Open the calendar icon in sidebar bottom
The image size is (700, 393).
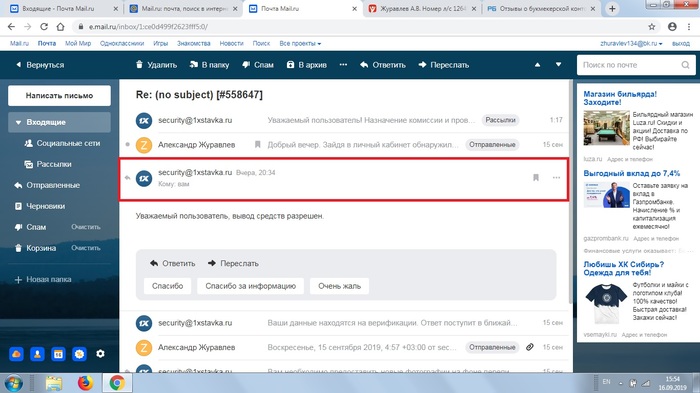tap(58, 354)
